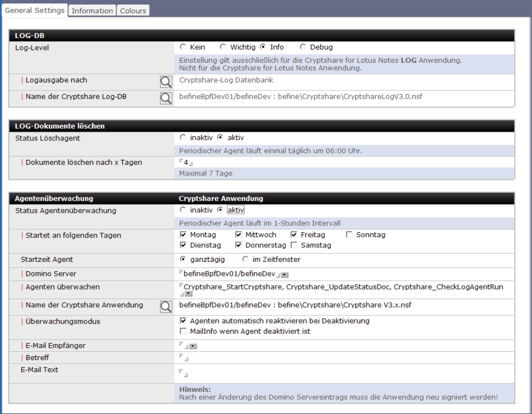The width and height of the screenshot is (532, 414).
Task: Switch to the General Settings tab
Action: pos(34,10)
